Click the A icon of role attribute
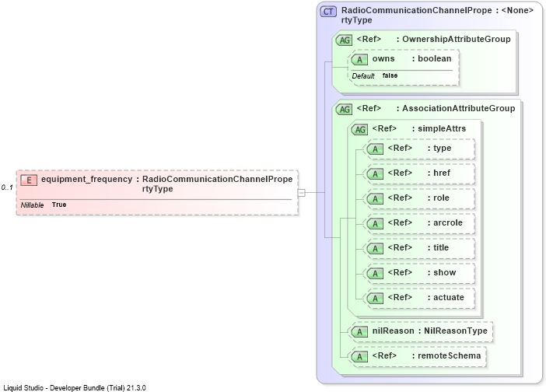The image size is (546, 392). (375, 199)
